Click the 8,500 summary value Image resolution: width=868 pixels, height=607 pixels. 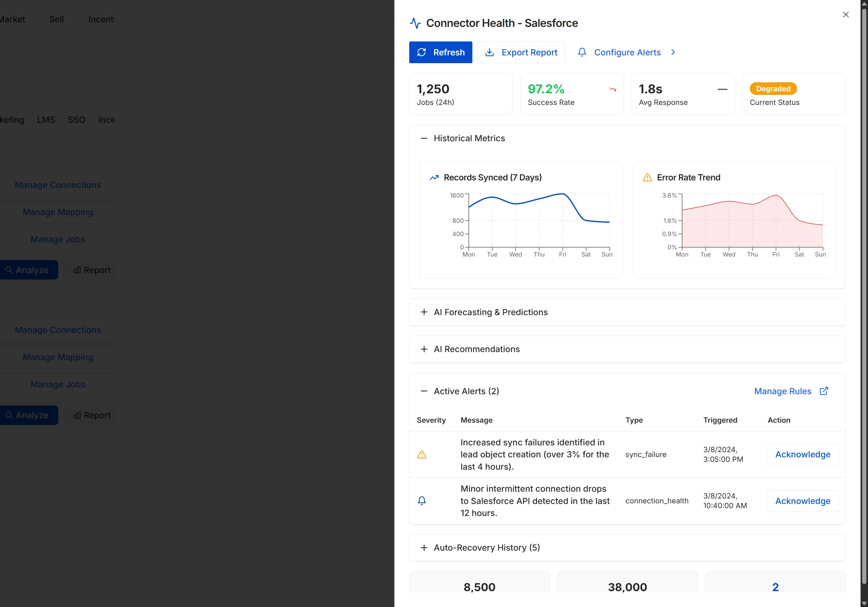[x=479, y=587]
